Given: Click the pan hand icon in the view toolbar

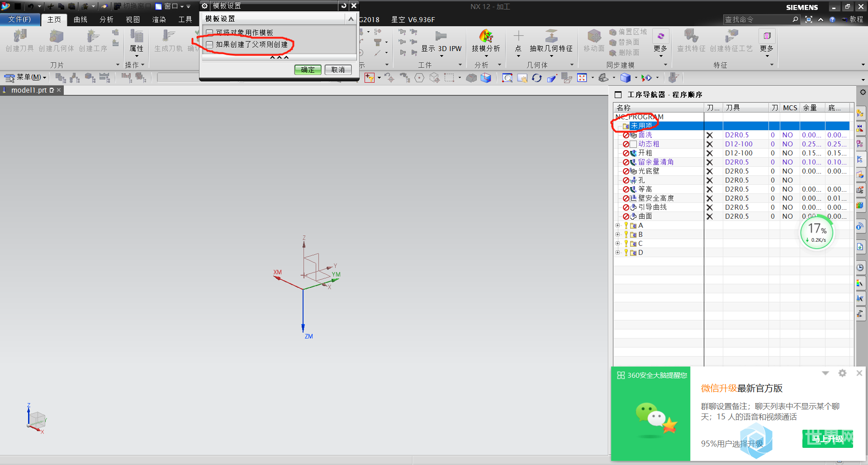Looking at the screenshot, I should tap(522, 78).
